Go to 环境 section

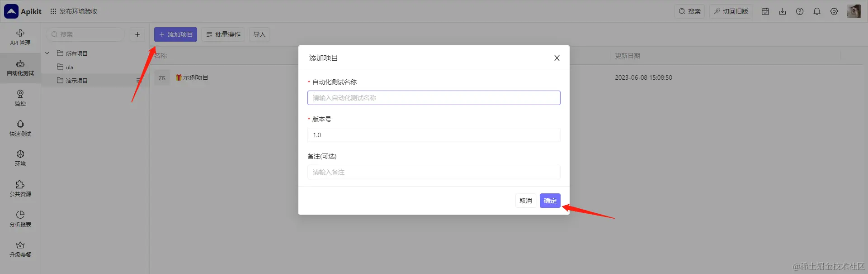pyautogui.click(x=20, y=158)
